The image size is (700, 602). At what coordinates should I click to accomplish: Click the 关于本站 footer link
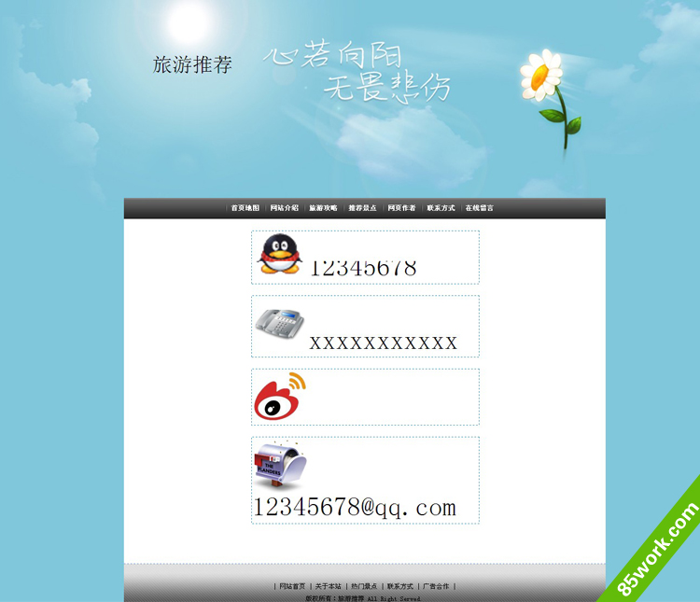[329, 586]
